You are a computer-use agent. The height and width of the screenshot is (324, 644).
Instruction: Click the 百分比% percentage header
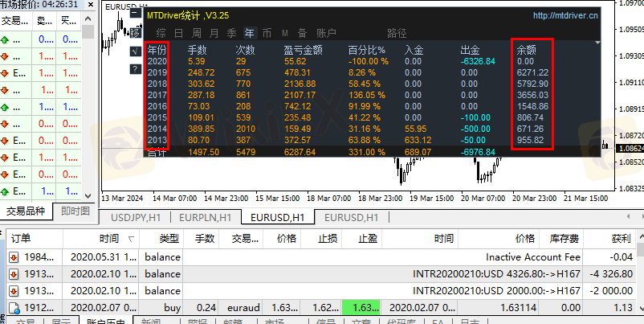(367, 50)
